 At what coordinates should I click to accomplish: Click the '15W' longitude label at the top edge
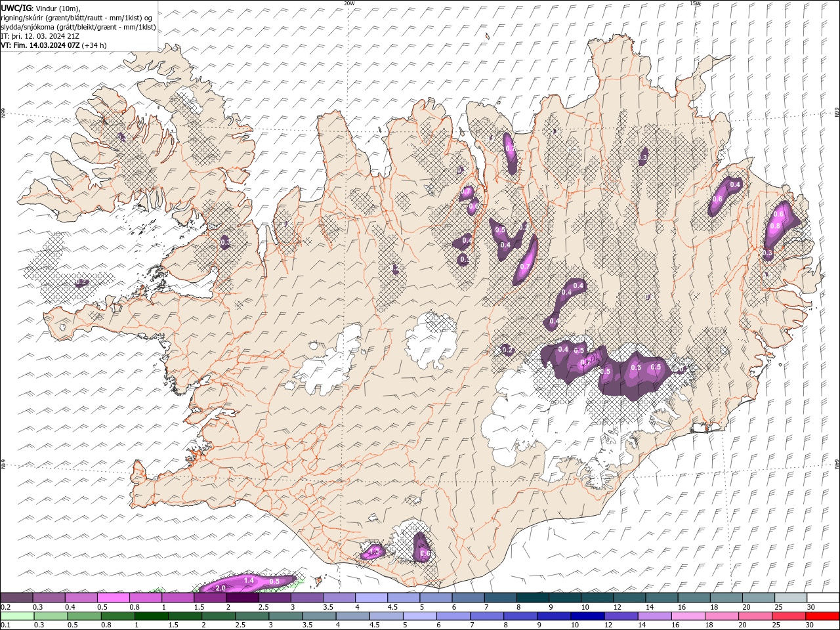point(695,3)
